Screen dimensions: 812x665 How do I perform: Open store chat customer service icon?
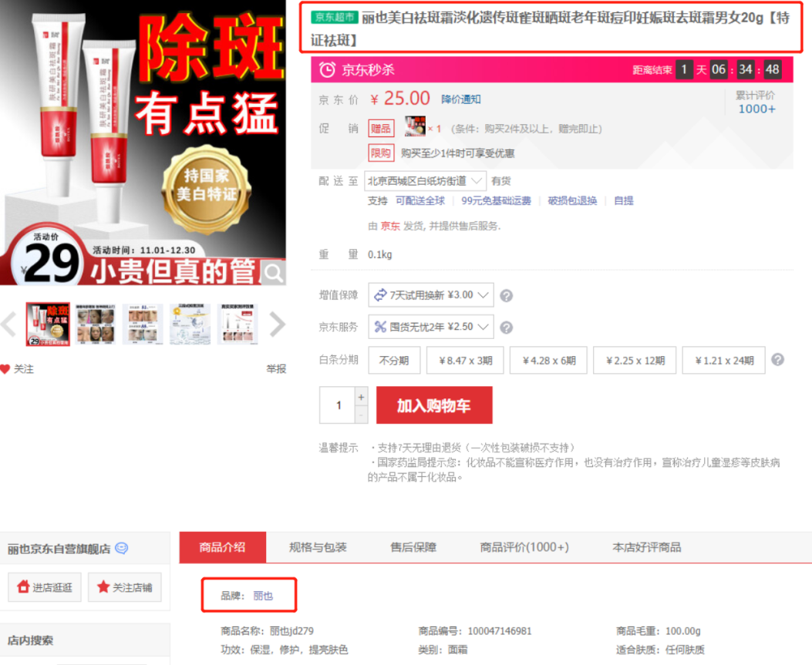[121, 549]
